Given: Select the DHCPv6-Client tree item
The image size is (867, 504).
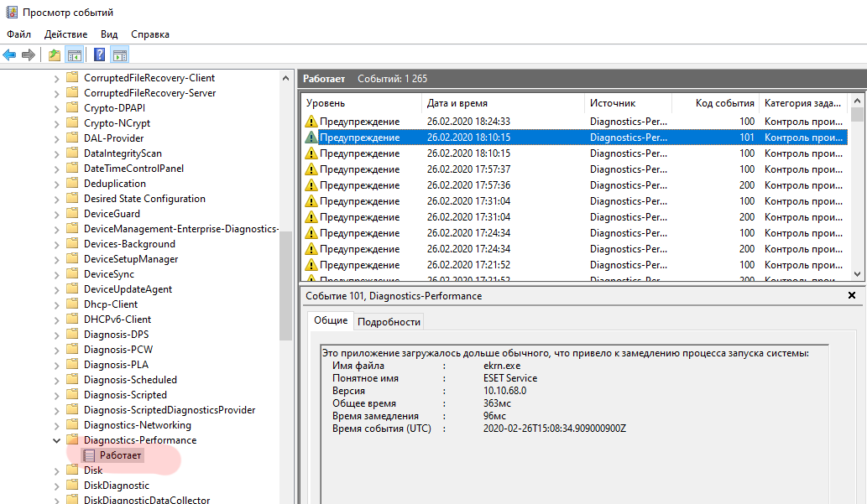Looking at the screenshot, I should 118,319.
